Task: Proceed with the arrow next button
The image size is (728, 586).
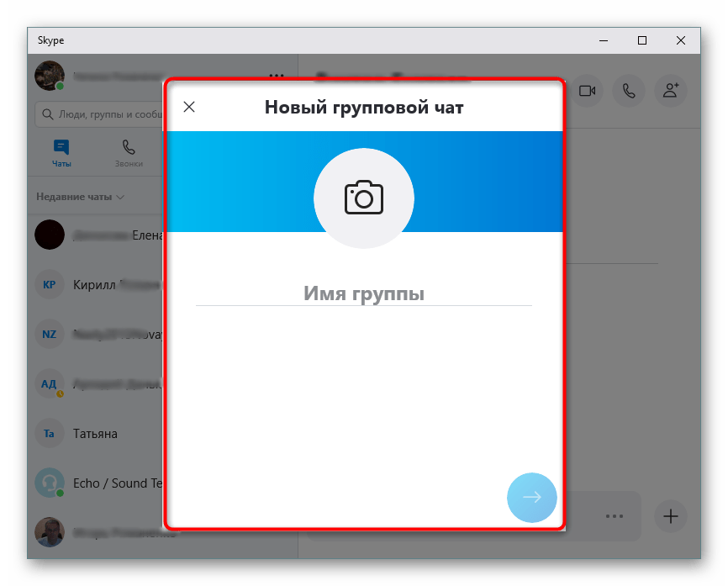Action: (531, 498)
